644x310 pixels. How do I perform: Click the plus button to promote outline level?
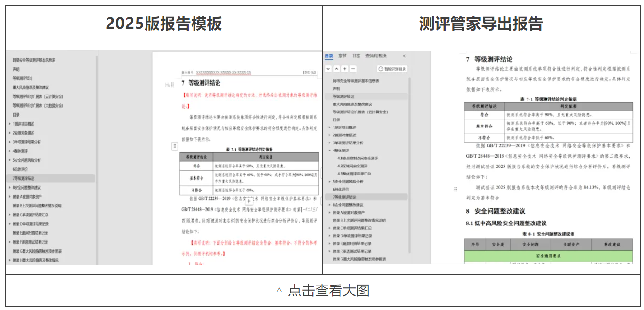coord(345,69)
